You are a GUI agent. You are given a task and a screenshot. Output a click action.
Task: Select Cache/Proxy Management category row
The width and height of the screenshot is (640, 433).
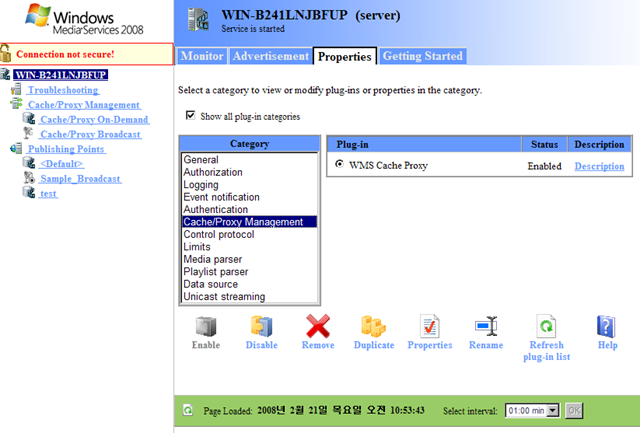coord(249,222)
